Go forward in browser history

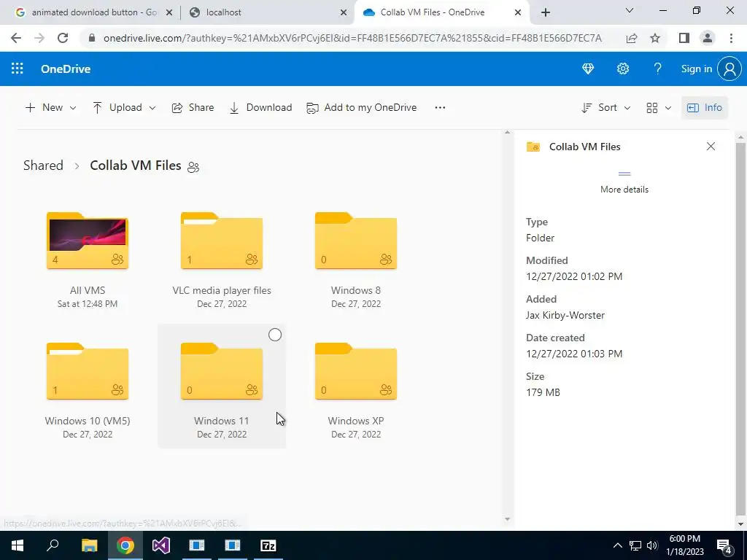tap(39, 38)
